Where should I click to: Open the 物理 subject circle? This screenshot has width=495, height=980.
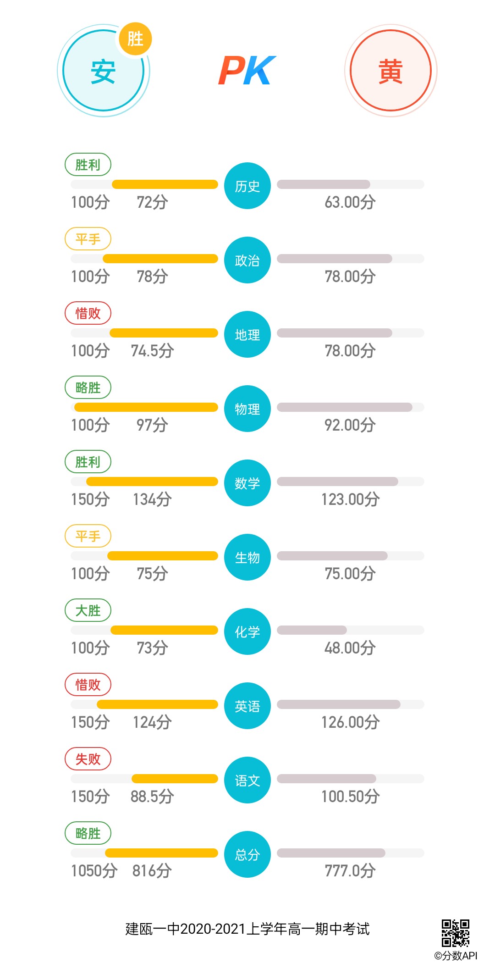pyautogui.click(x=247, y=409)
